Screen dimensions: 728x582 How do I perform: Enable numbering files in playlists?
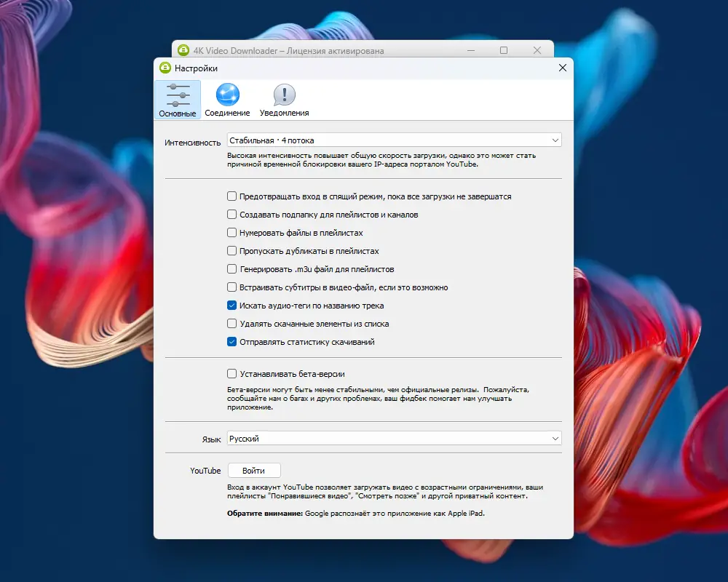tap(232, 233)
